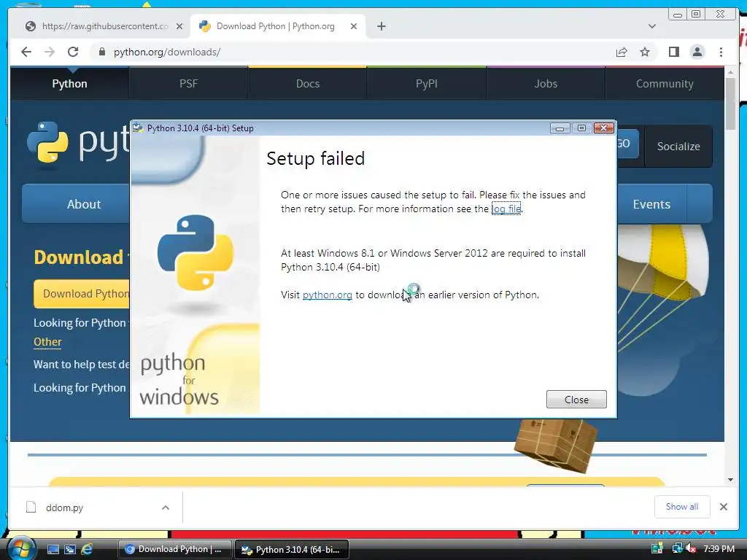The width and height of the screenshot is (747, 560).
Task: Click the muted volume tray icon
Action: pos(692,548)
